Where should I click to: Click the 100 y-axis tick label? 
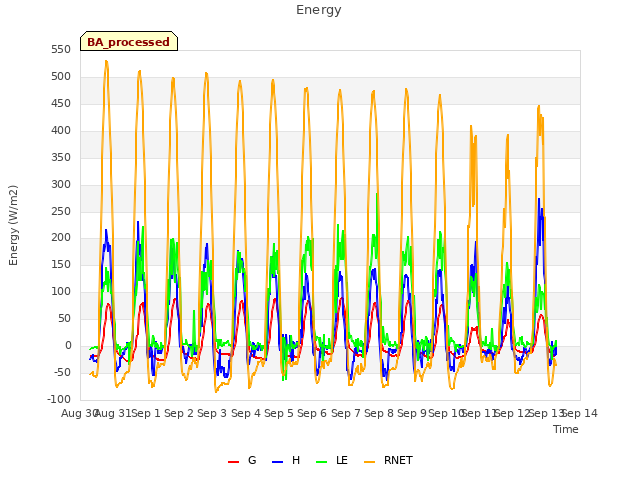[61, 291]
